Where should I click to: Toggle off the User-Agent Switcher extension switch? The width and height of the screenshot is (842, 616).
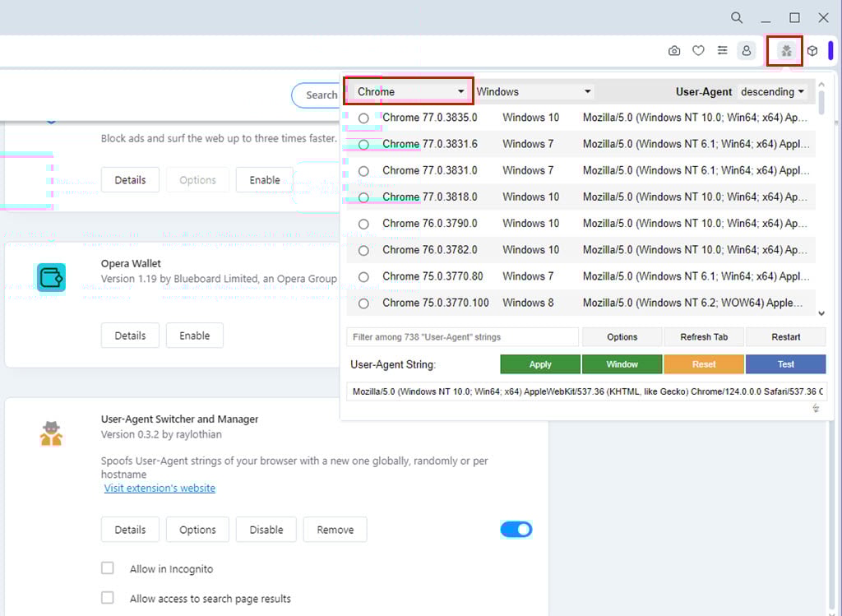point(516,530)
